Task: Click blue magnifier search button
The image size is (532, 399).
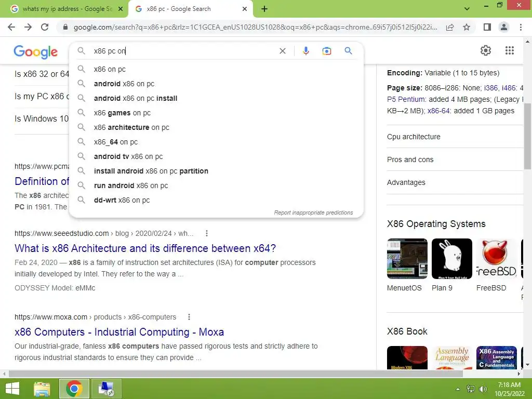Action: point(348,51)
